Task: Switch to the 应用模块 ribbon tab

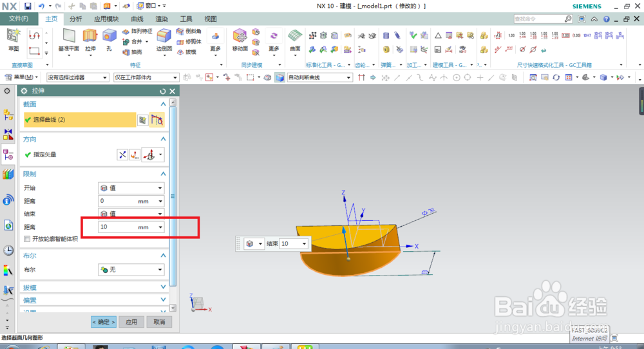Action: 106,19
